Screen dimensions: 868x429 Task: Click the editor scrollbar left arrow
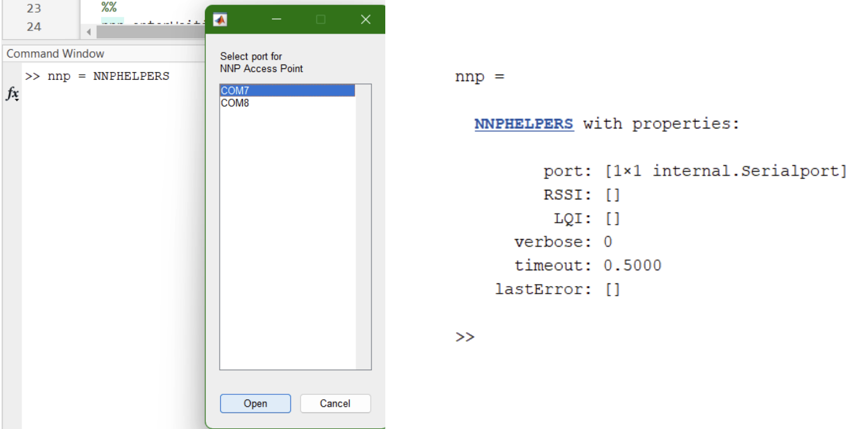click(89, 32)
